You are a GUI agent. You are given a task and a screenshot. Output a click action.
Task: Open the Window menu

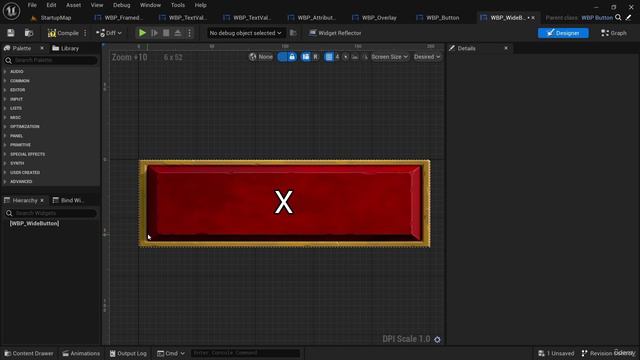pyautogui.click(x=150, y=5)
